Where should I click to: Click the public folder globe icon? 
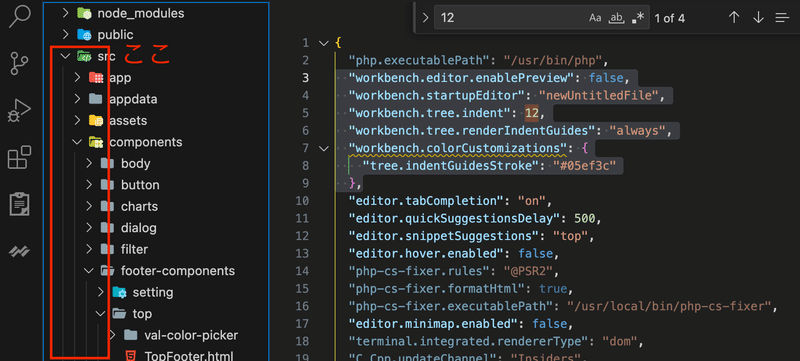[x=84, y=34]
